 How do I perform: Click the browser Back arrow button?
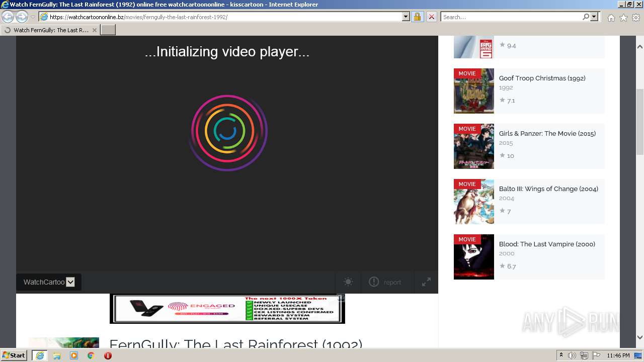point(8,17)
